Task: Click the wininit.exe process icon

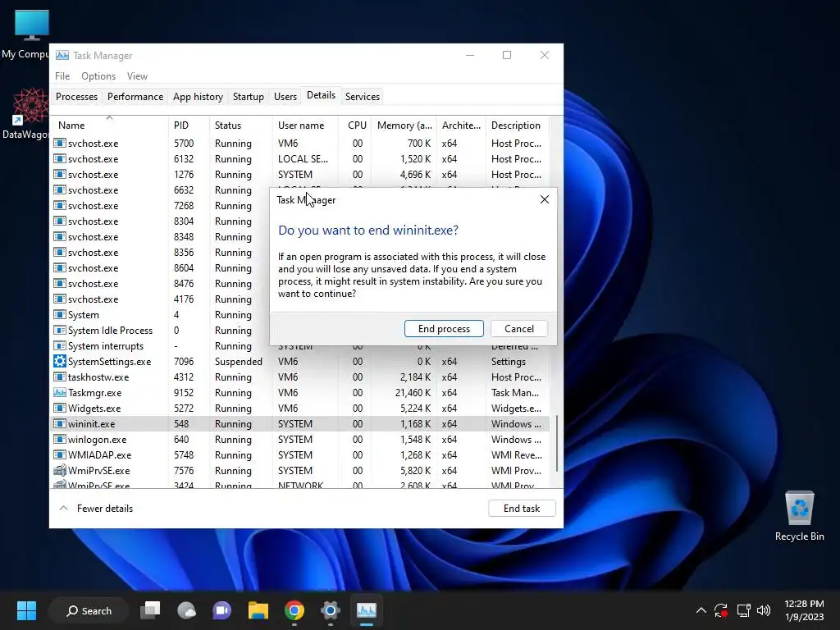Action: [x=59, y=424]
